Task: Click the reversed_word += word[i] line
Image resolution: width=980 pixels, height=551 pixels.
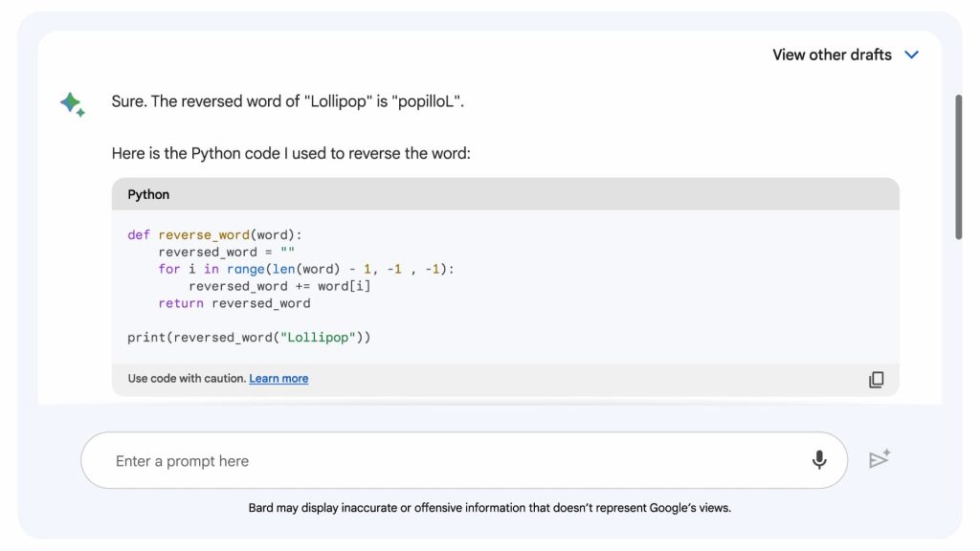Action: (279, 286)
